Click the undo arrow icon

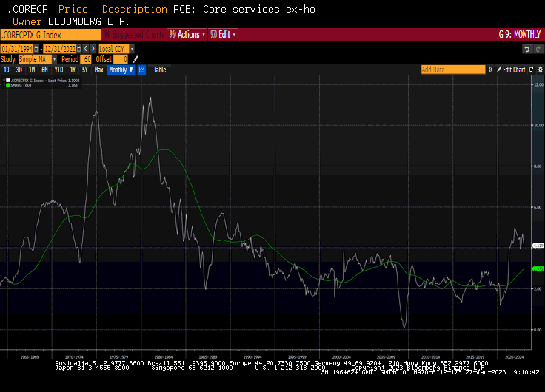coord(527,49)
